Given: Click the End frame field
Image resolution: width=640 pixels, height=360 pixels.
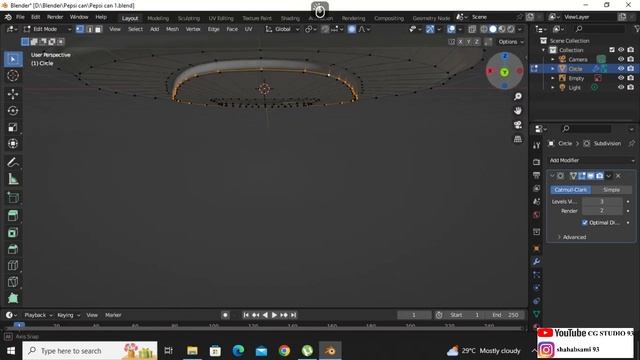Looking at the screenshot, I should (506, 315).
